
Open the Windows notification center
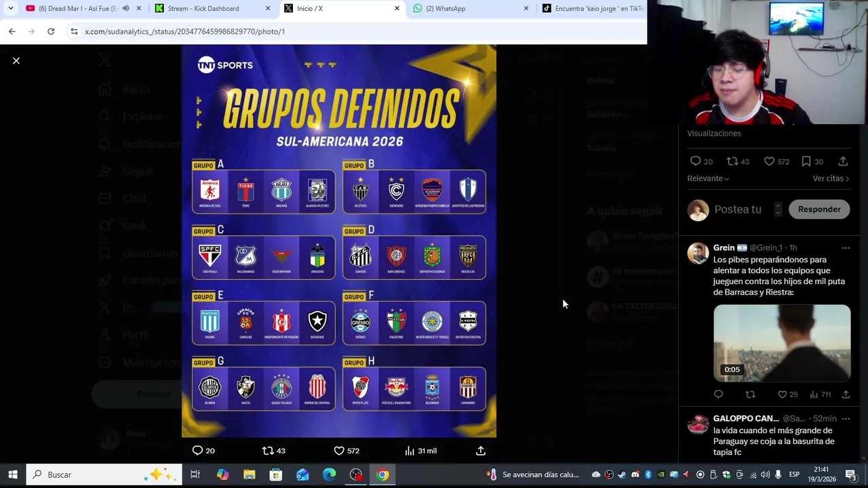(x=851, y=474)
